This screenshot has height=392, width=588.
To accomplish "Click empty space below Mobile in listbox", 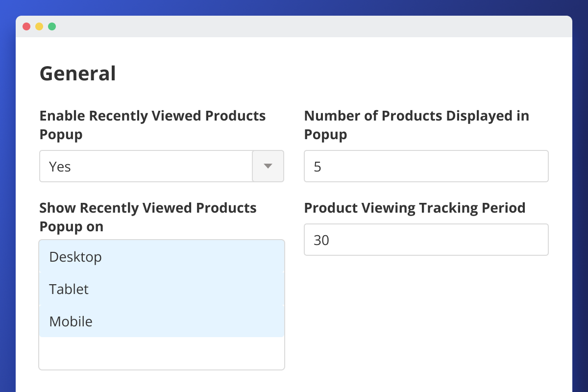I will [x=162, y=353].
